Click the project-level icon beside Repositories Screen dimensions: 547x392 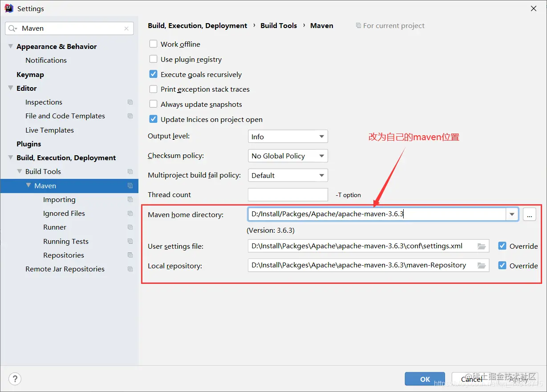[x=130, y=255]
